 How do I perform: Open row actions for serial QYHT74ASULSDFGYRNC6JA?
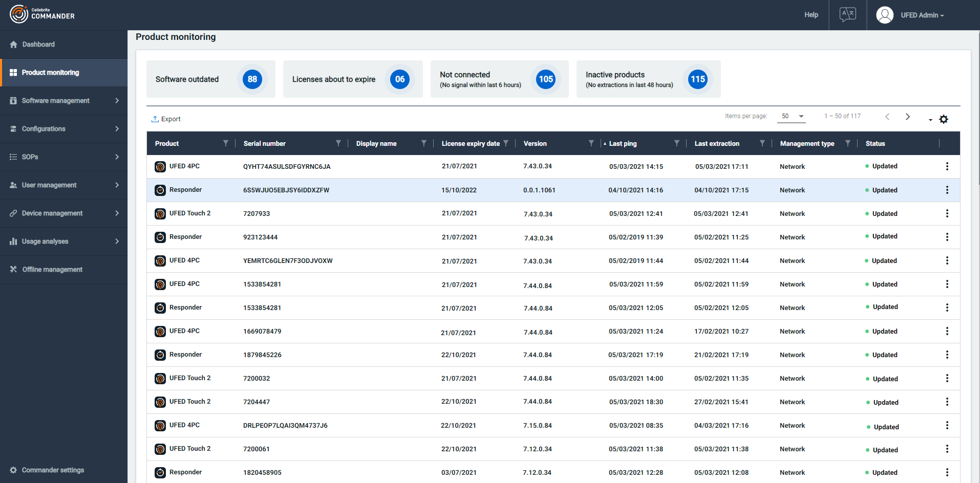pyautogui.click(x=947, y=166)
